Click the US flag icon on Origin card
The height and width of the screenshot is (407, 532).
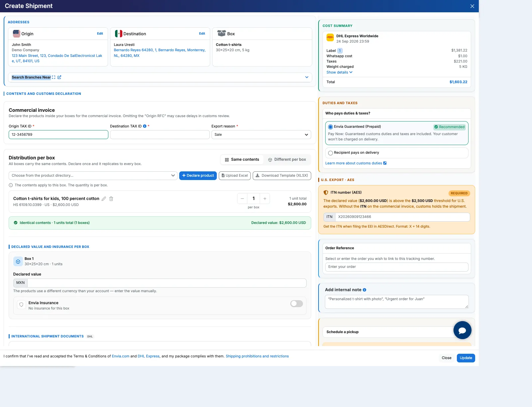pyautogui.click(x=16, y=34)
